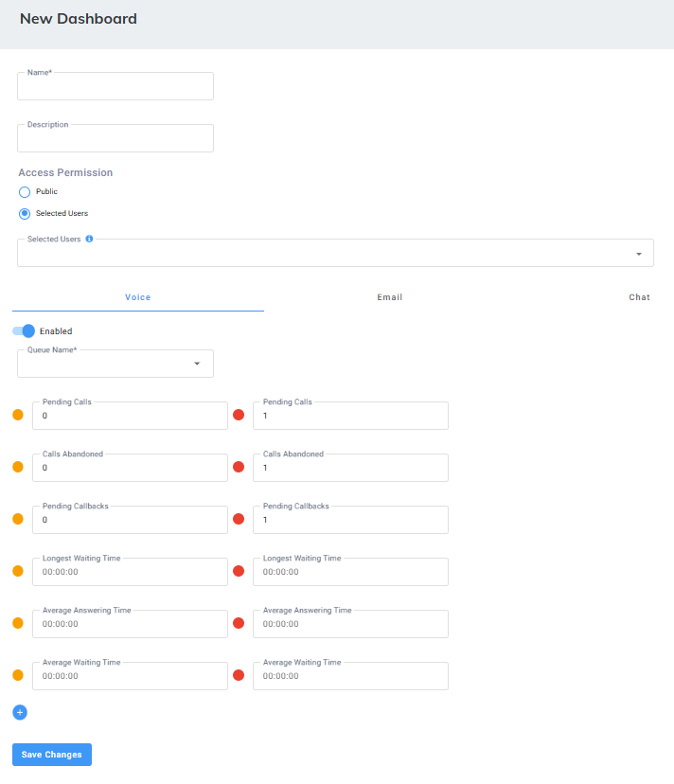Click red dot beside Average Answering Time
Image resolution: width=674 pixels, height=784 pixels.
click(x=239, y=623)
